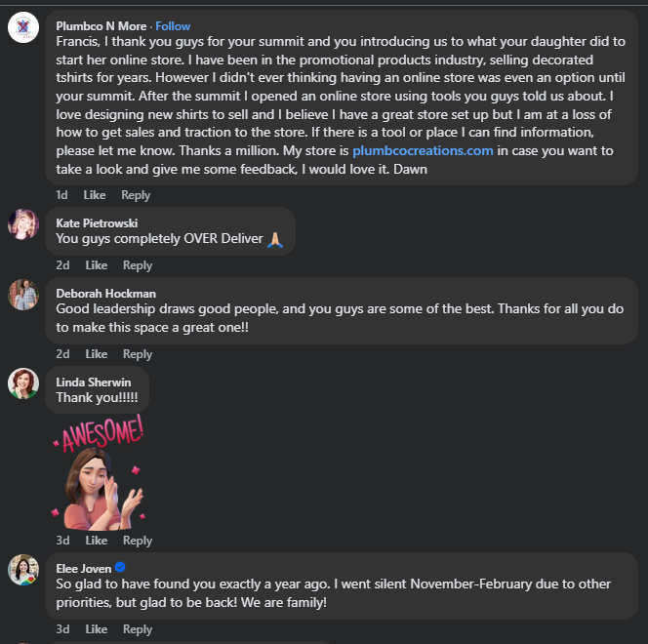Like the Plumbco N More comment
Viewport: 648px width, 644px height.
tap(96, 195)
